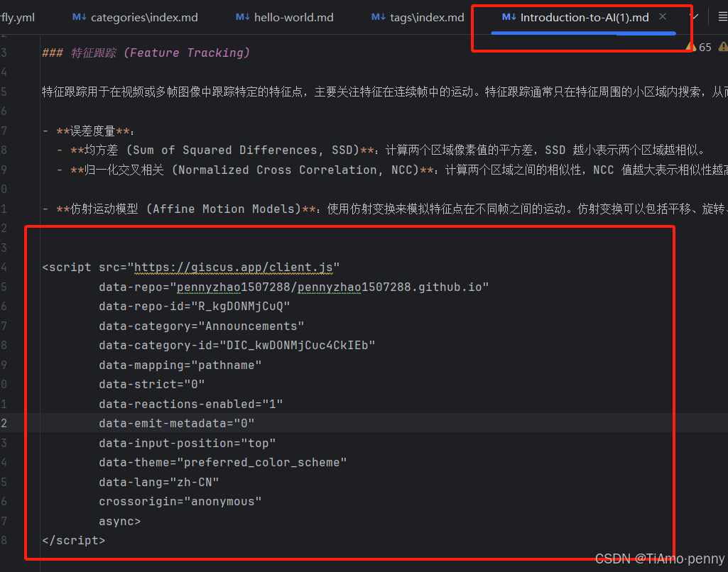Screen dimensions: 728x572
Task: Click Markdown icon on categories\index.md tab
Action: pos(79,18)
